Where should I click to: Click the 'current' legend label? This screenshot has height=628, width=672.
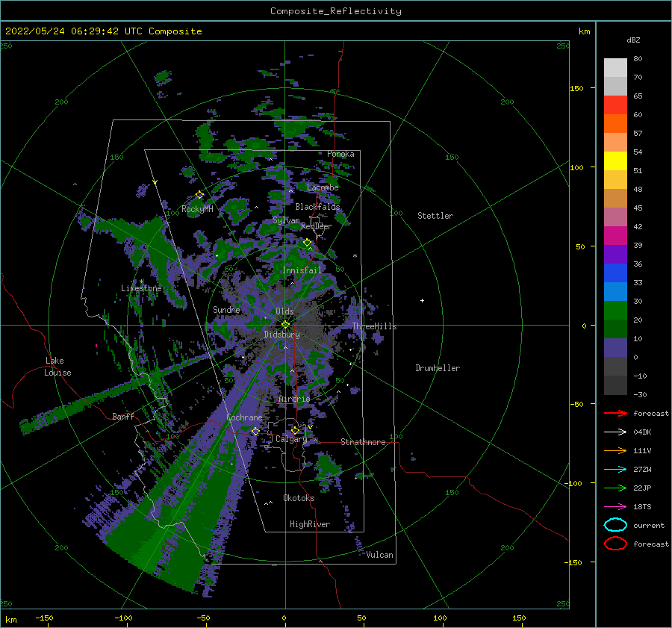point(649,525)
